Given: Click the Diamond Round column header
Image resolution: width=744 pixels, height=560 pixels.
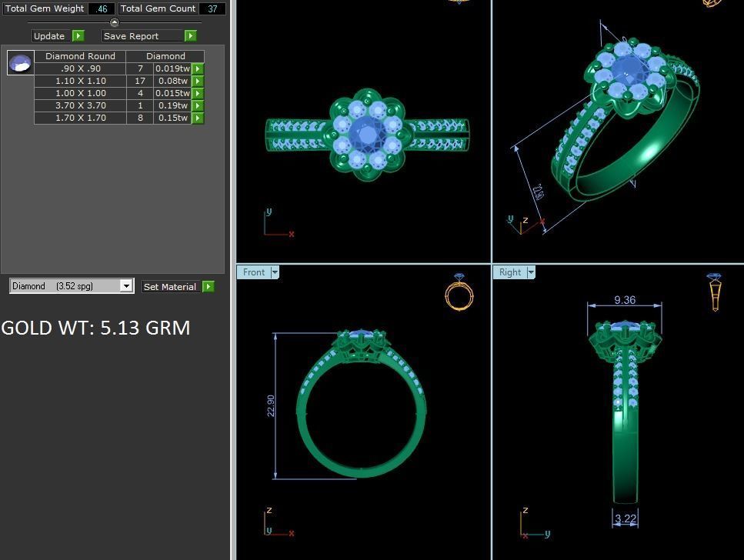Looking at the screenshot, I should pyautogui.click(x=80, y=56).
